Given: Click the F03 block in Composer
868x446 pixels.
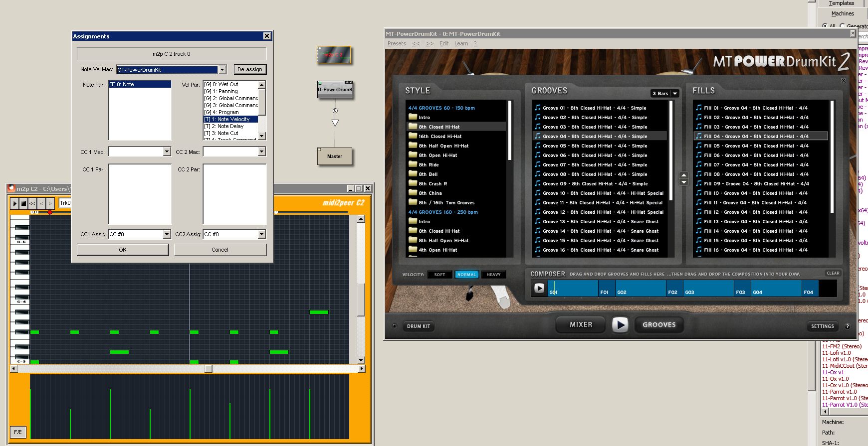Looking at the screenshot, I should tap(743, 289).
